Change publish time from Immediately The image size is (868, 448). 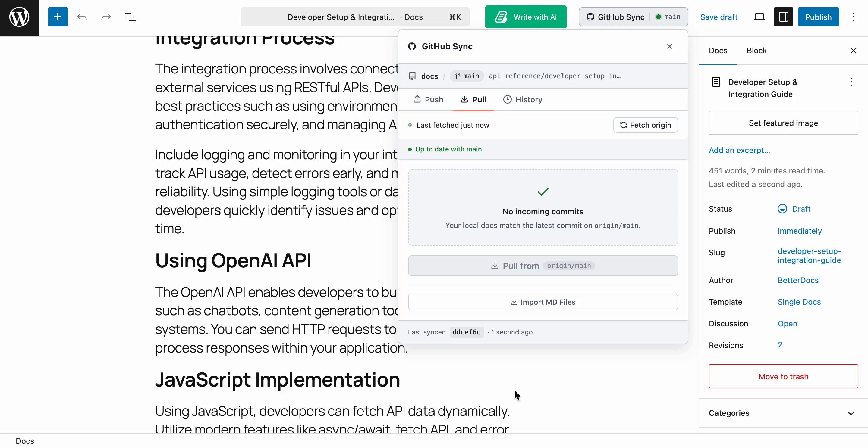coord(800,231)
